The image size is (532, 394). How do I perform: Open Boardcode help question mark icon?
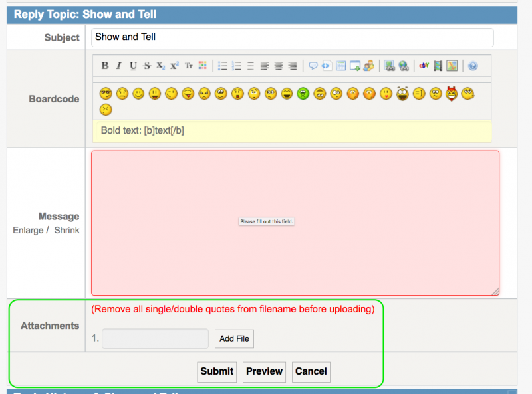click(x=473, y=66)
